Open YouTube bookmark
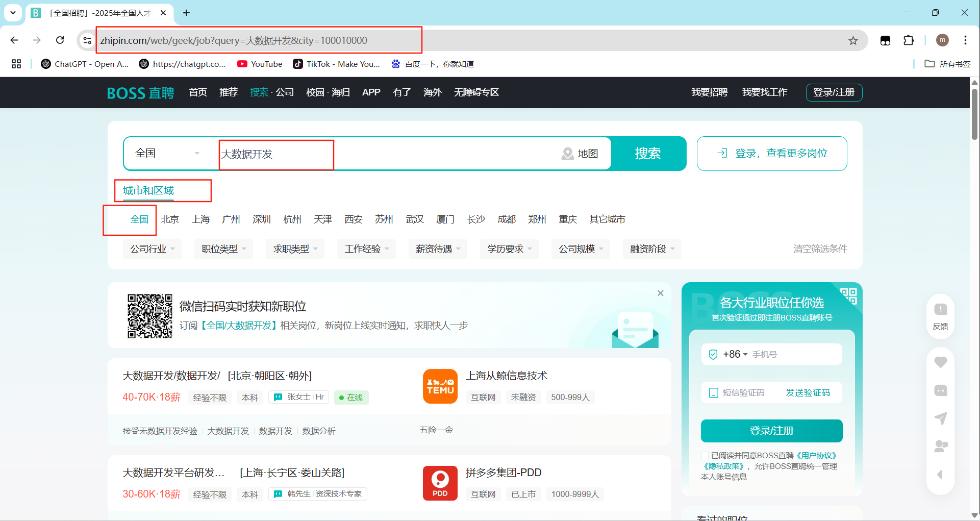 tap(260, 64)
